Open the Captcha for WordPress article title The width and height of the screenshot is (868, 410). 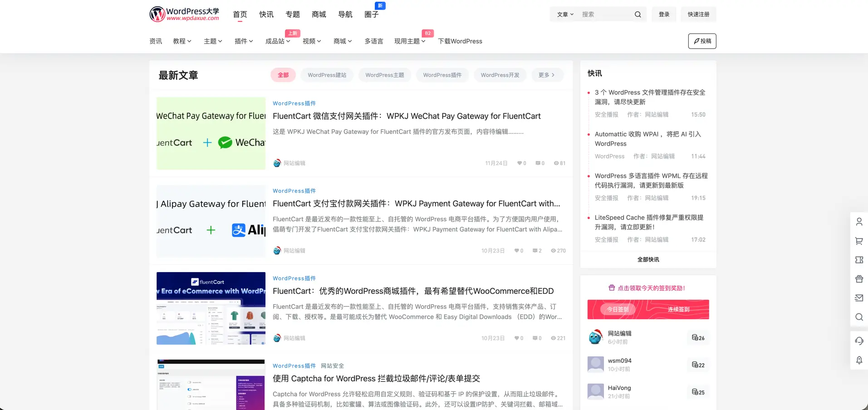pos(376,379)
